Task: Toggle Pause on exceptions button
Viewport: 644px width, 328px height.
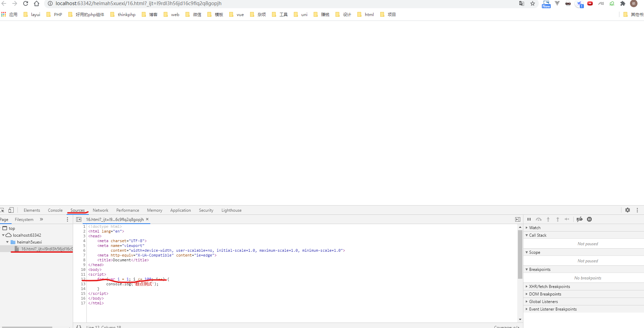Action: [x=589, y=219]
